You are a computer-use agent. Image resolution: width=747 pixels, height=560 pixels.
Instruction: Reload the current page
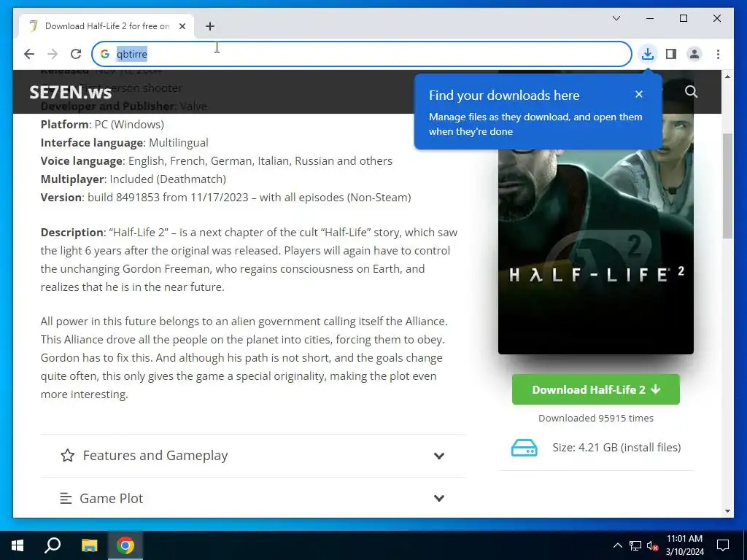pos(76,54)
